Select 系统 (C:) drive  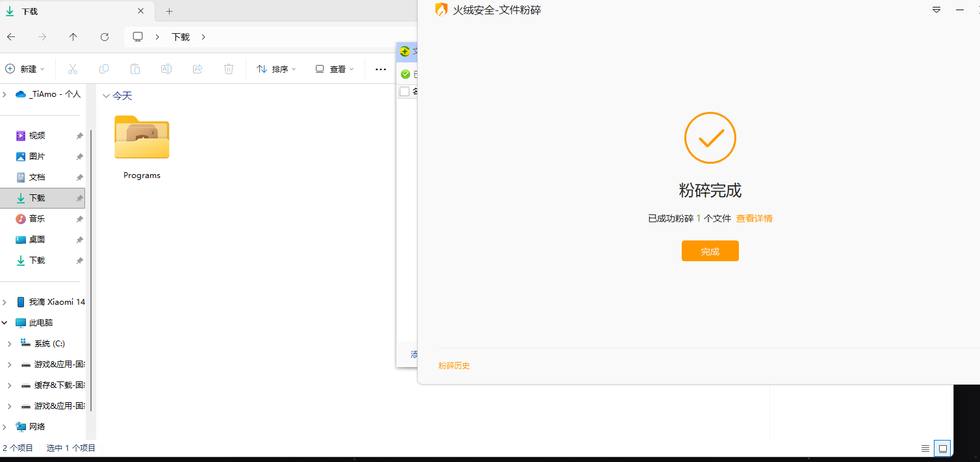(49, 344)
